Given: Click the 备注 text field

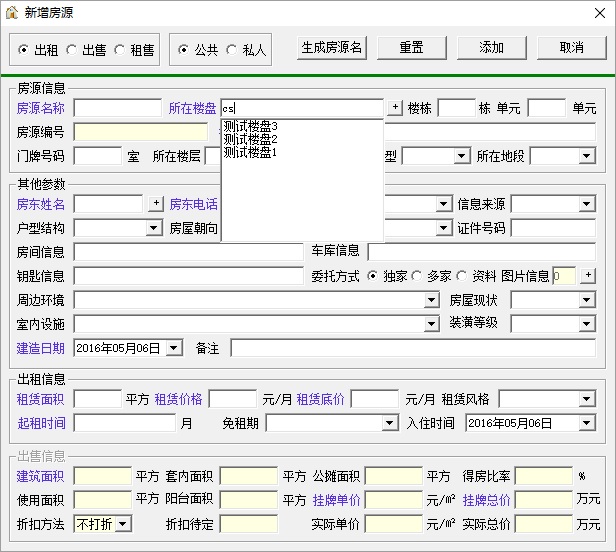Looking at the screenshot, I should [413, 348].
